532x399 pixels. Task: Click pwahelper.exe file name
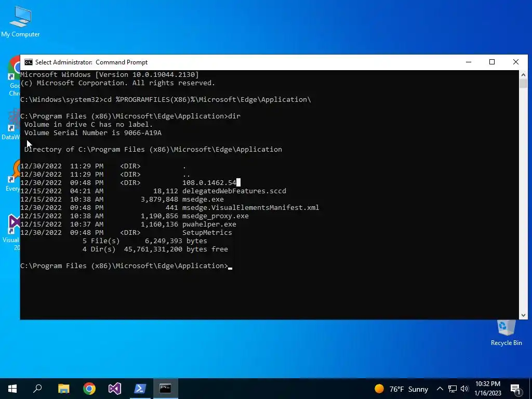(x=209, y=224)
